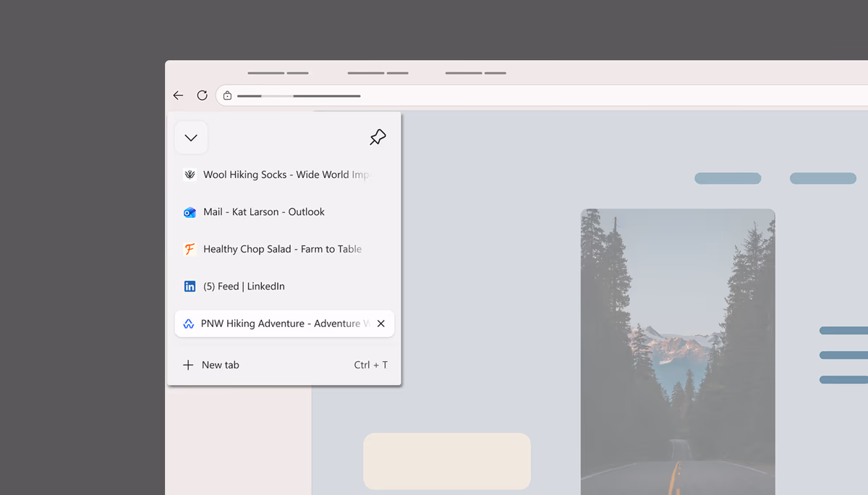Click the Outlook favicon
Screen dimensions: 868x495
(x=190, y=212)
